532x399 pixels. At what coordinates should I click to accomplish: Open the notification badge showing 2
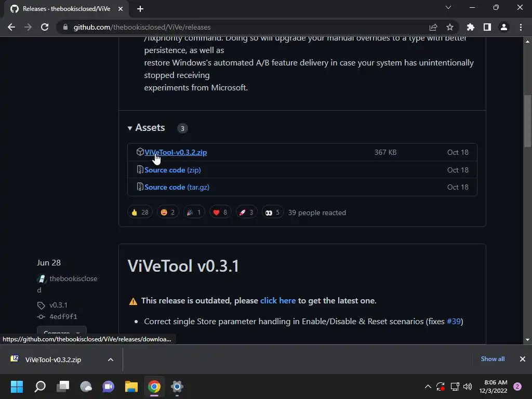tap(517, 387)
